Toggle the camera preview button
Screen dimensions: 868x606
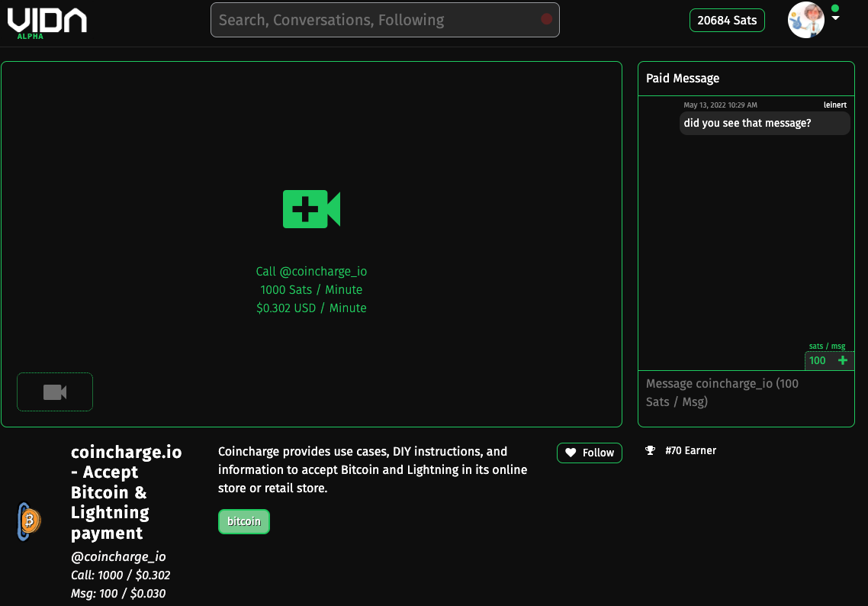55,392
